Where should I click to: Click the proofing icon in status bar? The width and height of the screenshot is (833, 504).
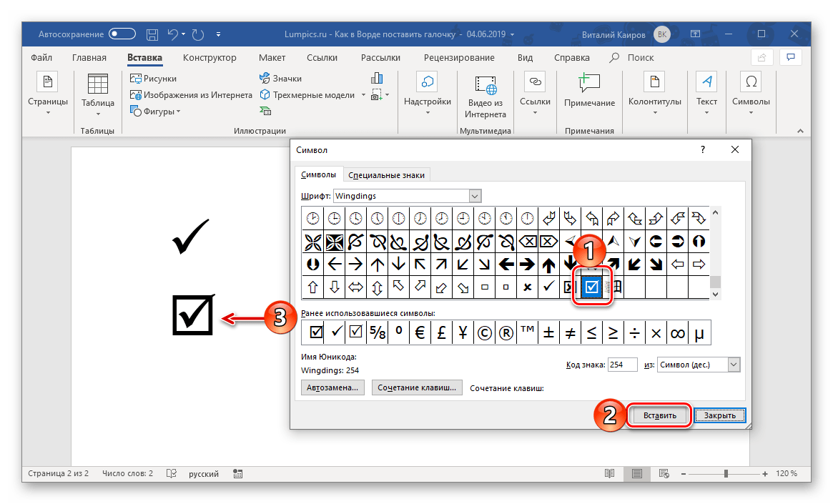click(x=171, y=473)
